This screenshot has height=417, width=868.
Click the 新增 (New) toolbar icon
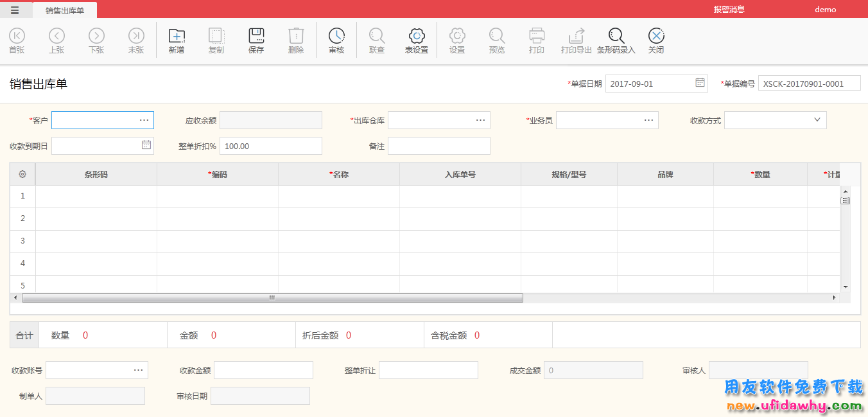pos(176,36)
